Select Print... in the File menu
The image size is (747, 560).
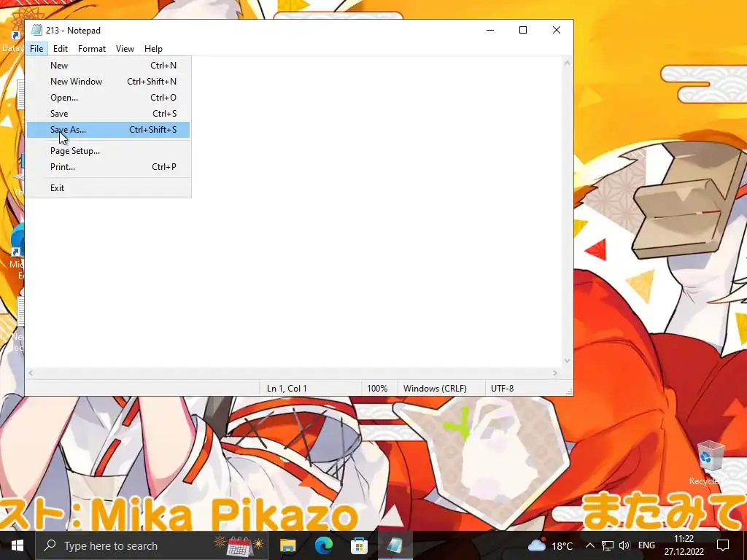tap(108, 167)
